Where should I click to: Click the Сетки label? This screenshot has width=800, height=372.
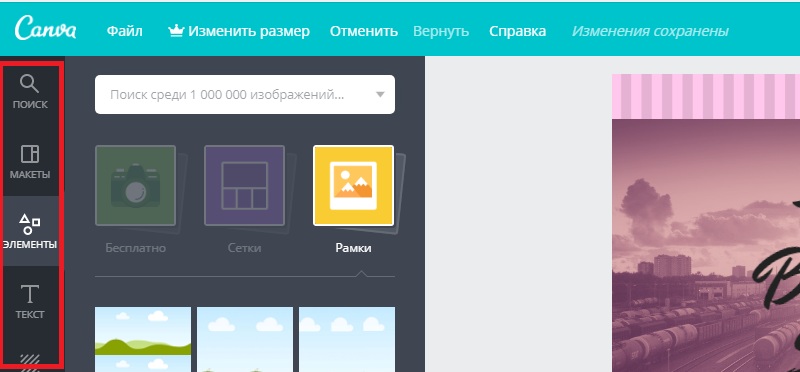click(244, 248)
